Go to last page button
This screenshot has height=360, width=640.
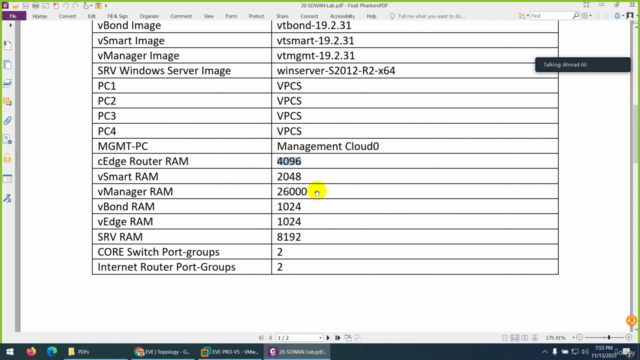point(338,338)
